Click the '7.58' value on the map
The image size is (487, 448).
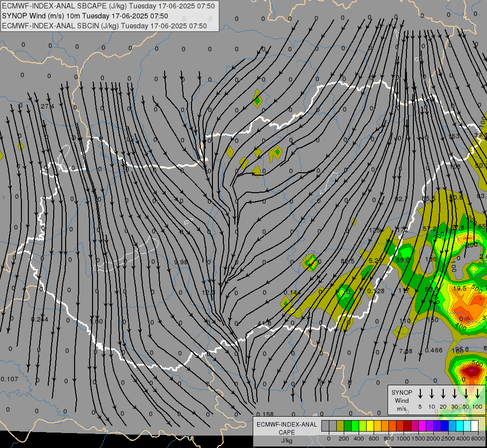pyautogui.click(x=405, y=351)
